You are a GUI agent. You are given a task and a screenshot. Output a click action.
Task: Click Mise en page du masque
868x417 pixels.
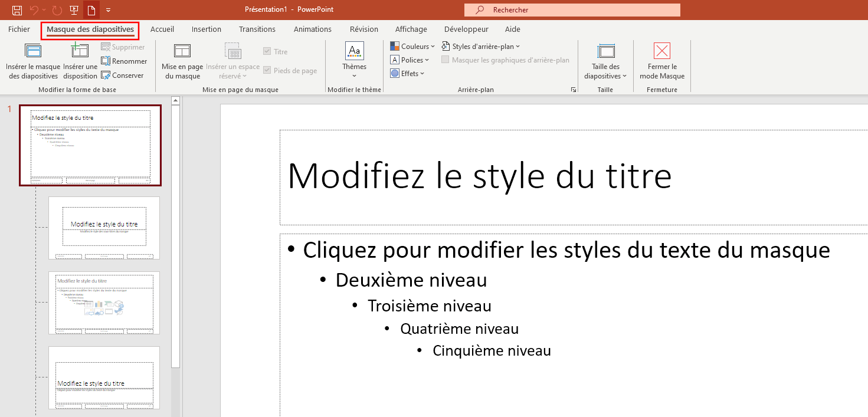182,61
